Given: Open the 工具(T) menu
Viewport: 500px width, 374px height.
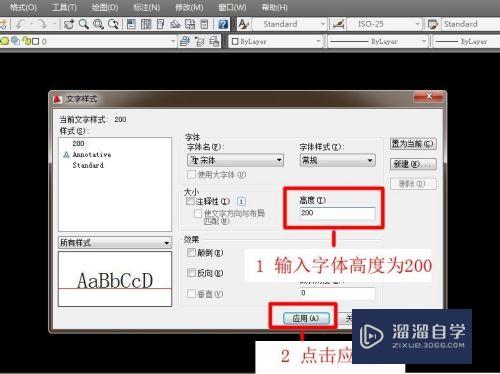Looking at the screenshot, I should point(64,7).
